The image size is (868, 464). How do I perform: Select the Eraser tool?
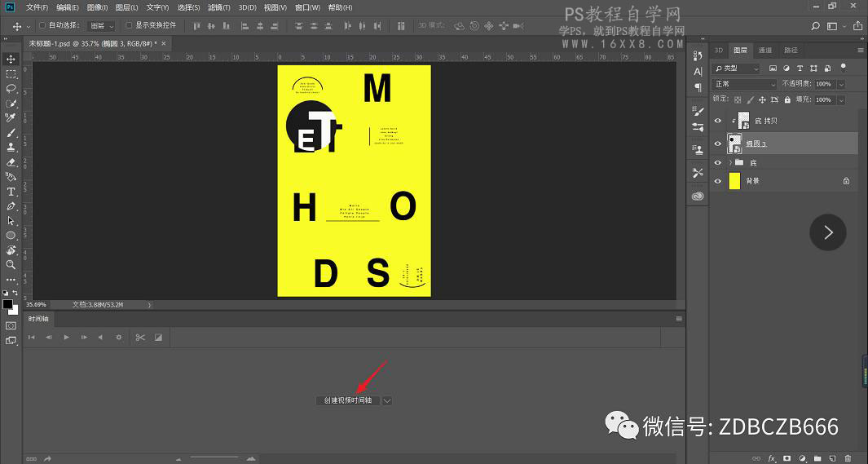[11, 162]
